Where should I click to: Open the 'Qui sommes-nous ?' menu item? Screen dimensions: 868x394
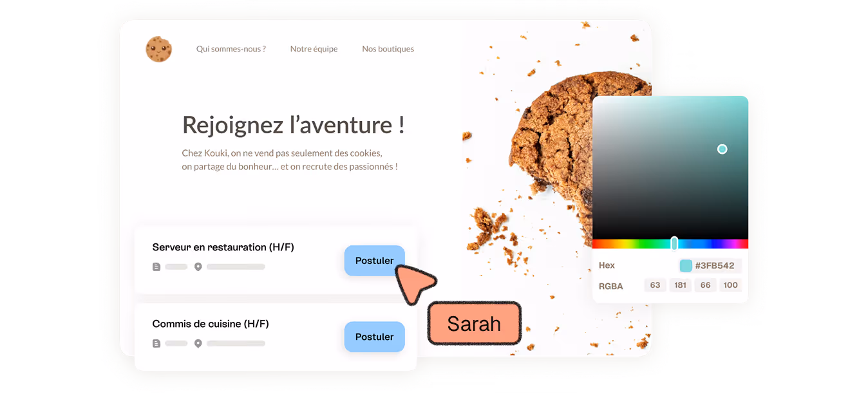click(231, 48)
